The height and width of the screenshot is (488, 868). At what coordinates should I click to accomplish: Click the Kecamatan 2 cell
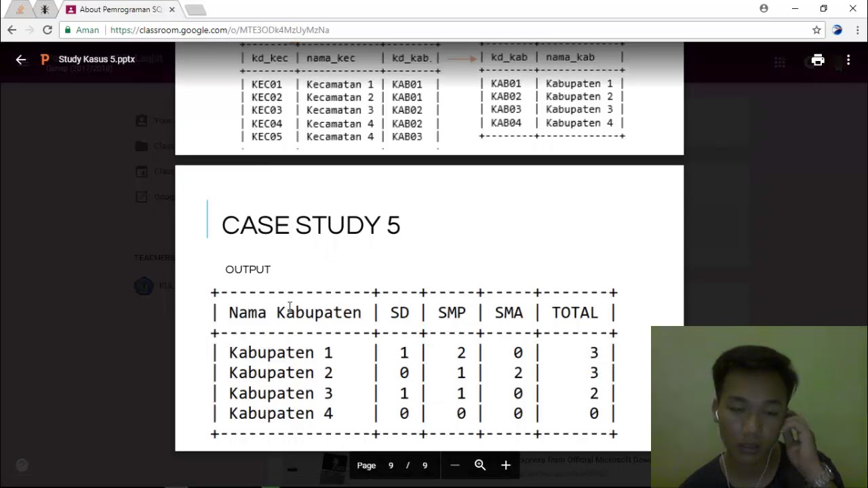[340, 98]
